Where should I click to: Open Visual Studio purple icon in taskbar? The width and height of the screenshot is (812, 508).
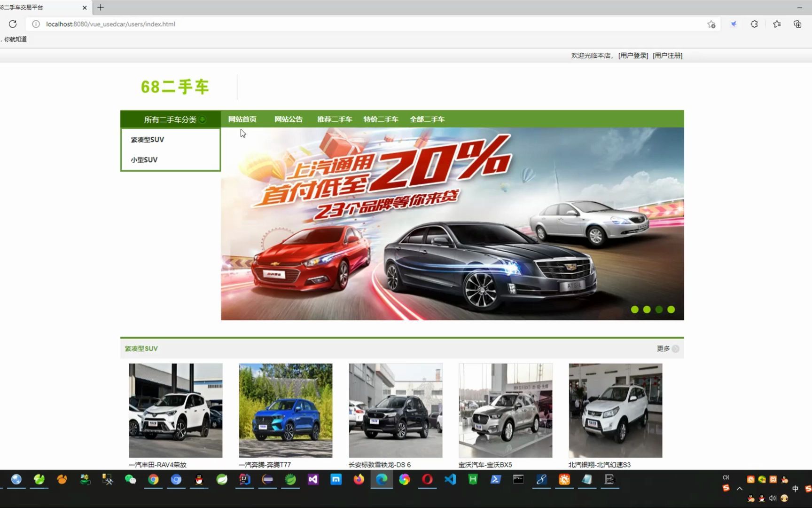313,479
